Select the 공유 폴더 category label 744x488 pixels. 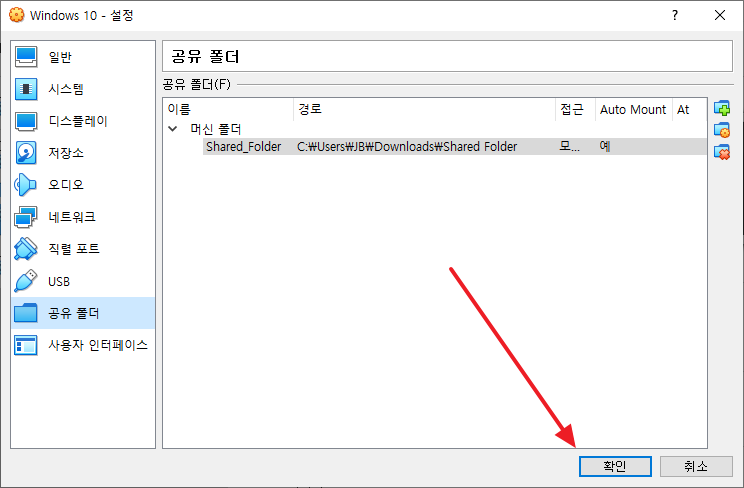[74, 313]
